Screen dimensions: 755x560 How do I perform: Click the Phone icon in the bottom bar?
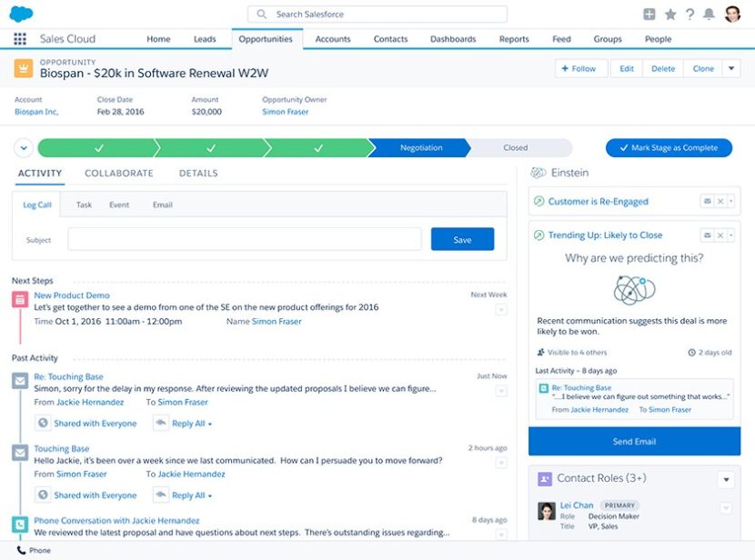22,550
